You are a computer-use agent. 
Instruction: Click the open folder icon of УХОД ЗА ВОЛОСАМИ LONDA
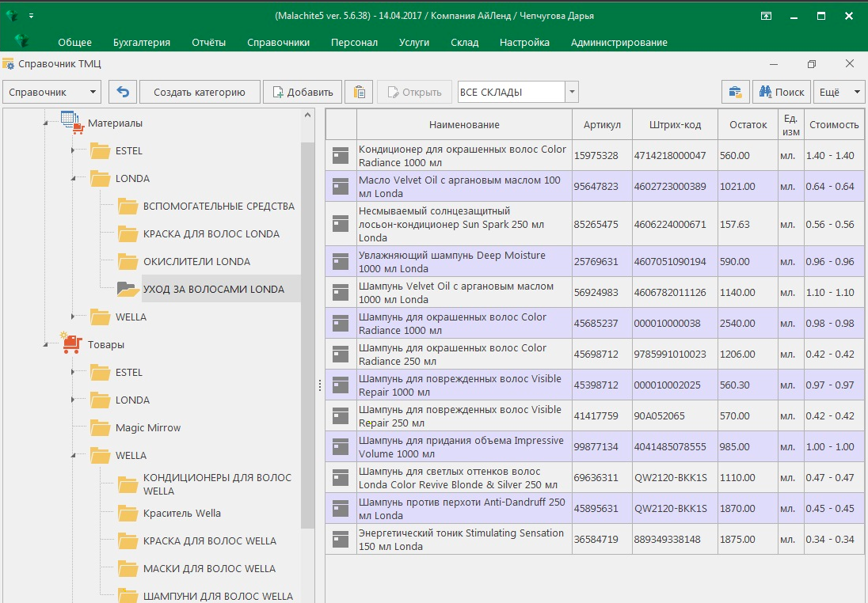(128, 289)
